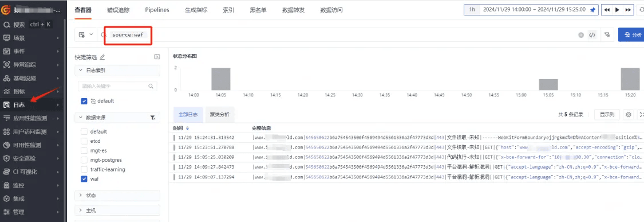The height and width of the screenshot is (222, 644).
Task: Check the default data source checkbox
Action: coord(84,132)
